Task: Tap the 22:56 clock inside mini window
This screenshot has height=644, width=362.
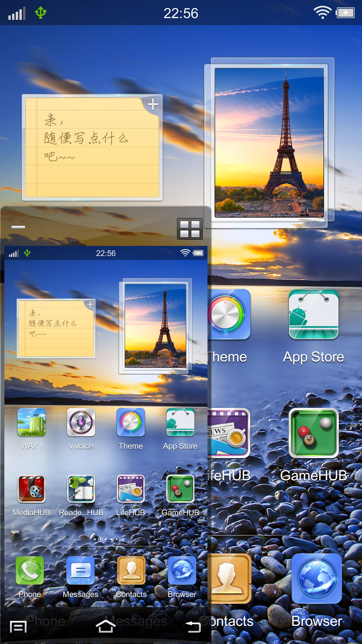Action: click(106, 253)
